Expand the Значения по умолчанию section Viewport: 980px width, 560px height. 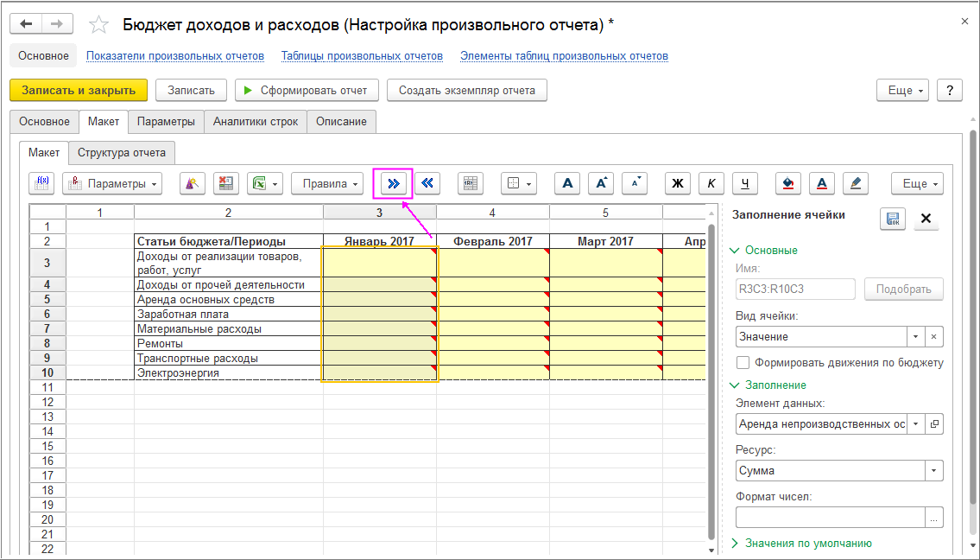800,543
